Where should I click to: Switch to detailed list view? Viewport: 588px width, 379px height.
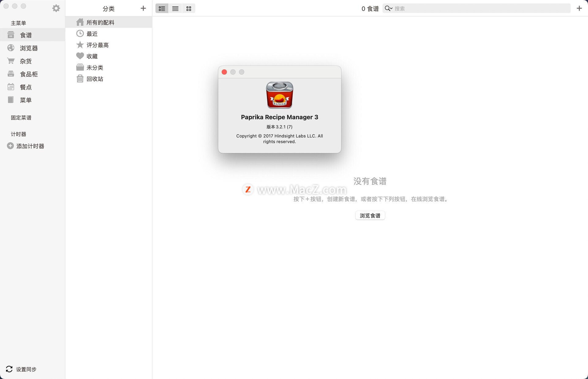[162, 9]
